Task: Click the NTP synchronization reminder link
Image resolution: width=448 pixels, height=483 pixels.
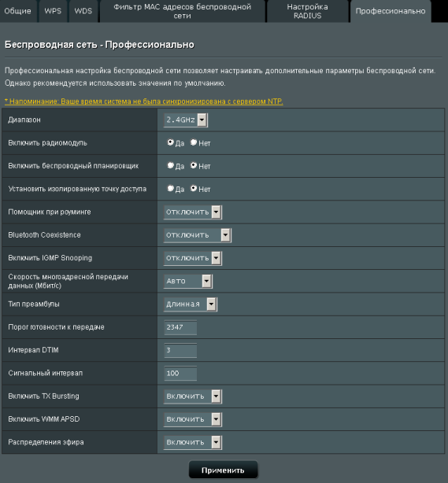Action: pos(143,101)
